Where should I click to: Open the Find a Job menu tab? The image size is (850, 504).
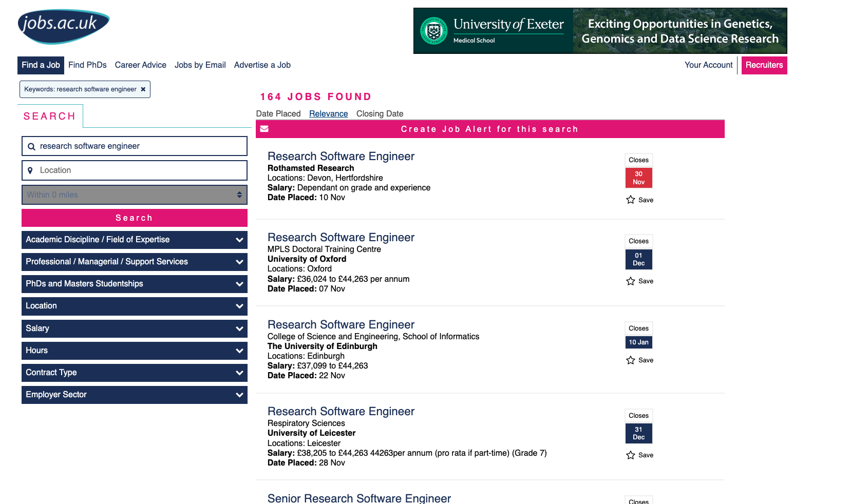click(x=41, y=65)
